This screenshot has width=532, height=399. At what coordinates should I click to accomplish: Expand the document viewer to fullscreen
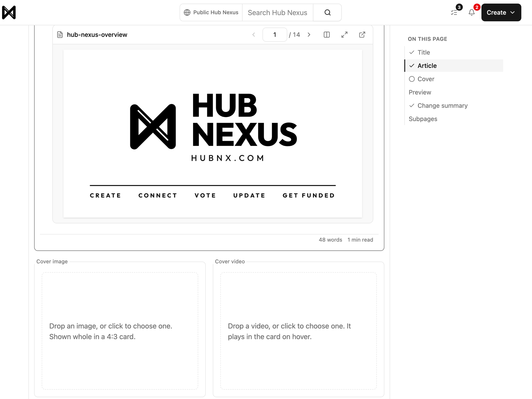(x=344, y=35)
